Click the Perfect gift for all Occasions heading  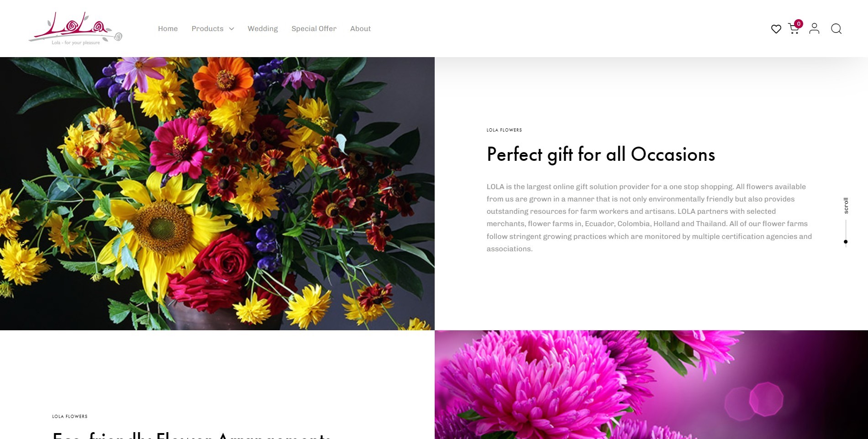(600, 154)
